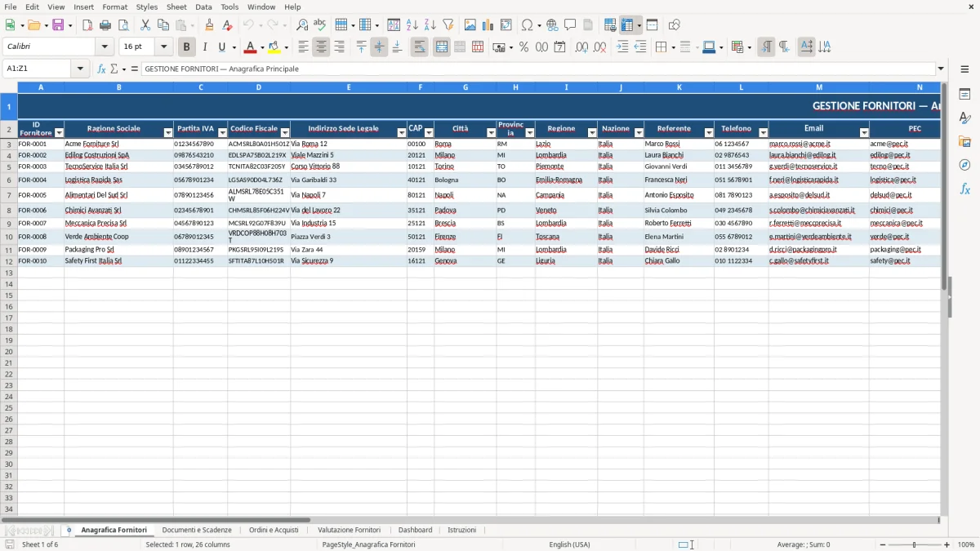
Task: Click the formula input line
Action: pos(538,69)
